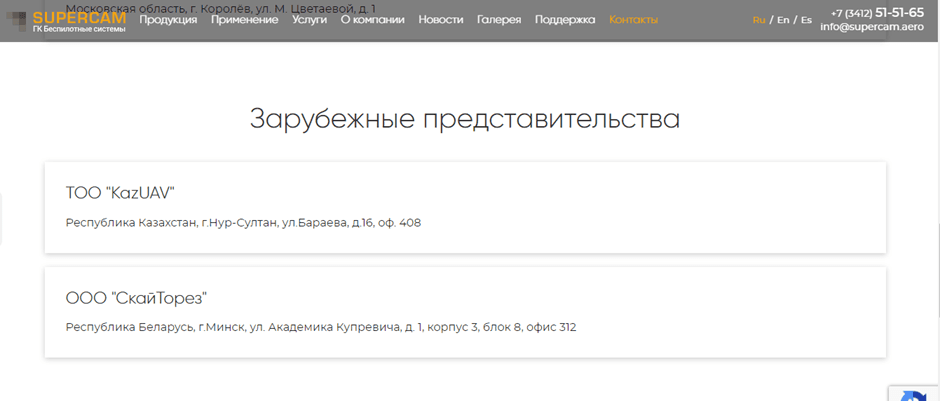Select the Поддержка menu item
The width and height of the screenshot is (940, 401).
(x=565, y=20)
